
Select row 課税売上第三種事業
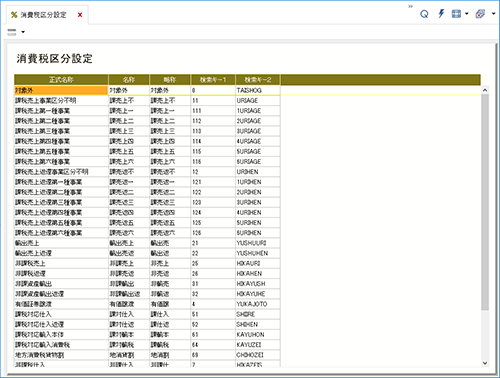[147, 131]
